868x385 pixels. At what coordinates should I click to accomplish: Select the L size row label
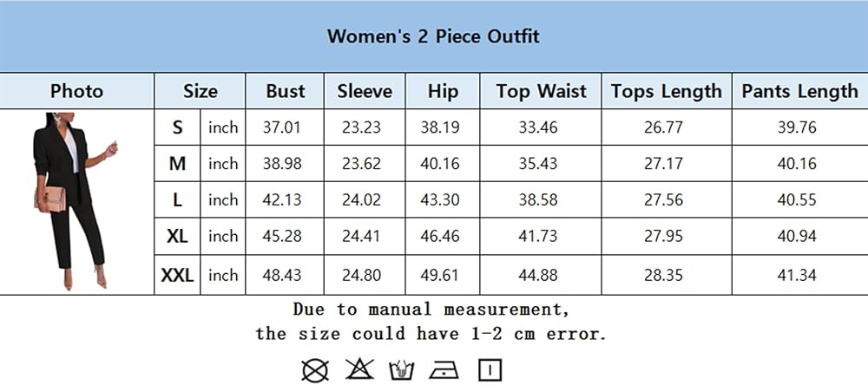(178, 199)
